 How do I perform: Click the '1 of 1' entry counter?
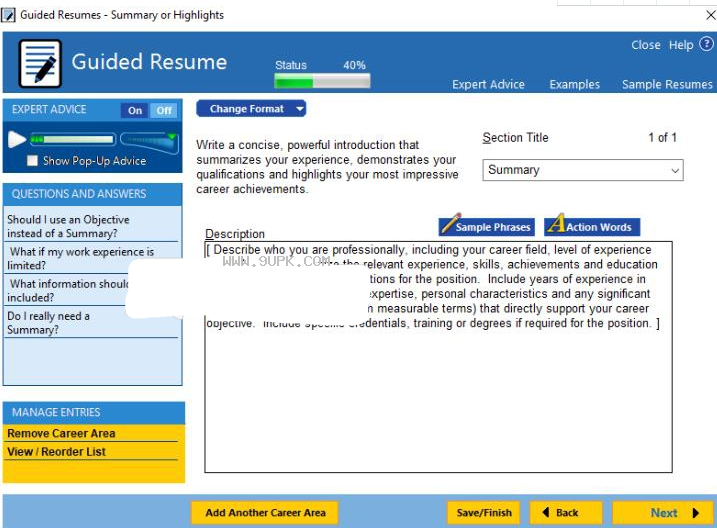(x=662, y=138)
